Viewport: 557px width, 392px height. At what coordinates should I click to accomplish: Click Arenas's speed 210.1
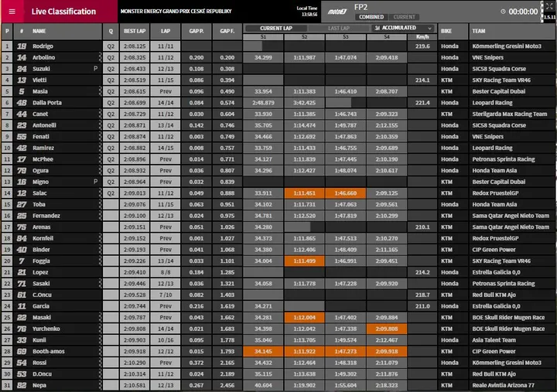pyautogui.click(x=422, y=227)
